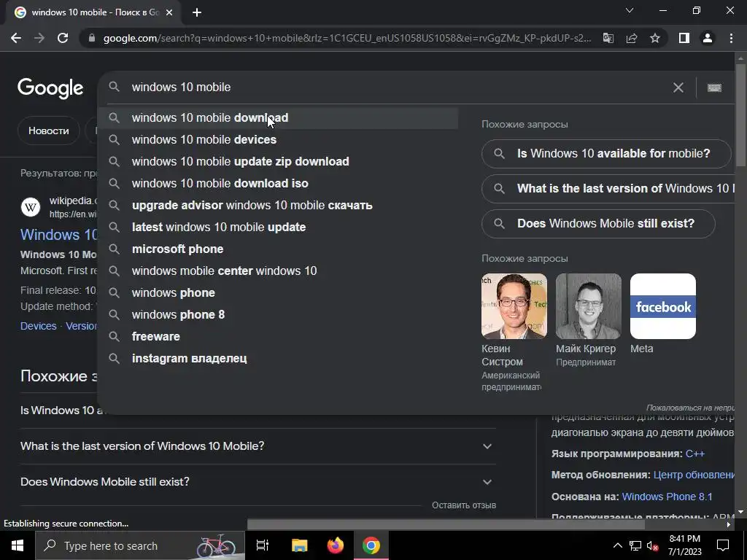The width and height of the screenshot is (747, 560).
Task: Show hidden tray icons chevron
Action: click(x=617, y=545)
